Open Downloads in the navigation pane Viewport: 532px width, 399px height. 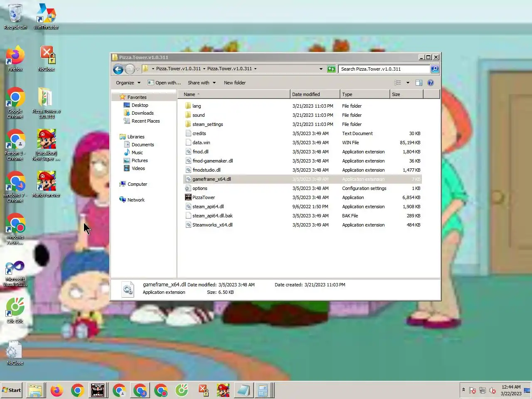coord(143,113)
